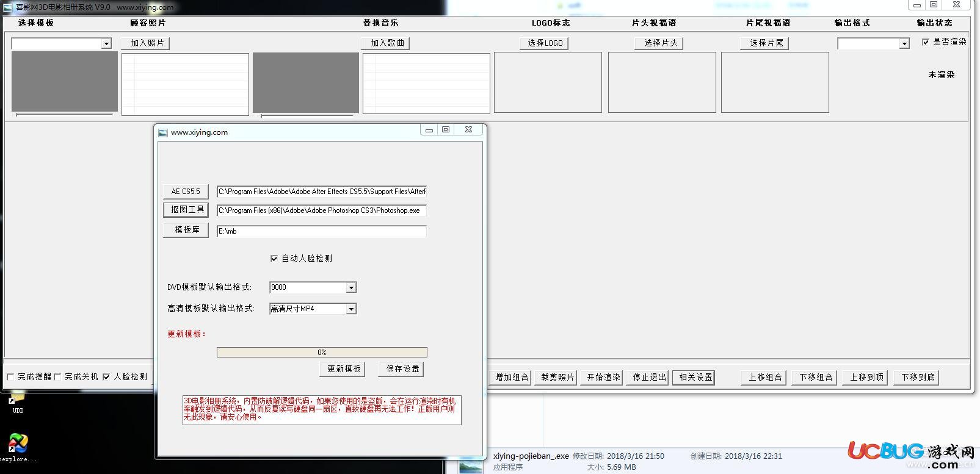Click the slider under music preview
This screenshot has width=980, height=474.
(307, 115)
